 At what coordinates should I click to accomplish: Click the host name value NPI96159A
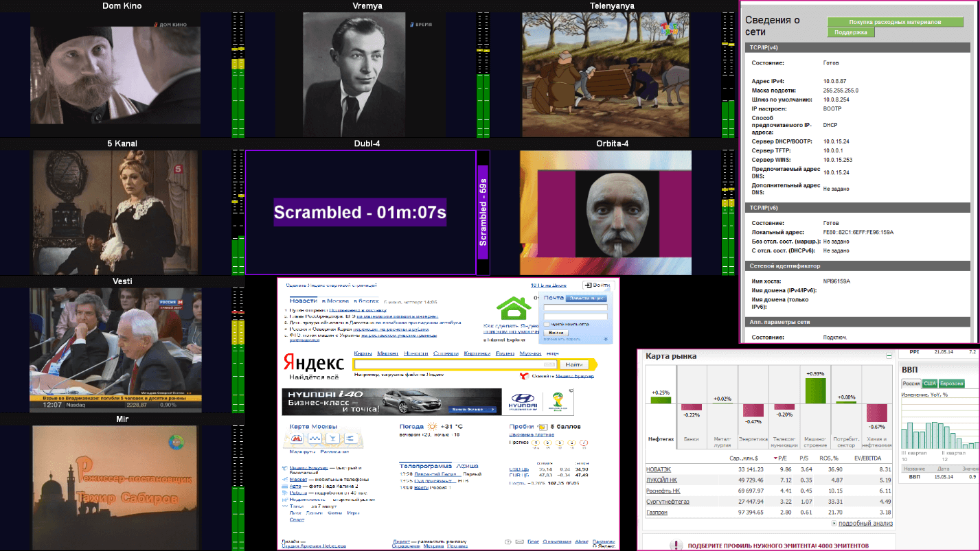[x=836, y=281]
